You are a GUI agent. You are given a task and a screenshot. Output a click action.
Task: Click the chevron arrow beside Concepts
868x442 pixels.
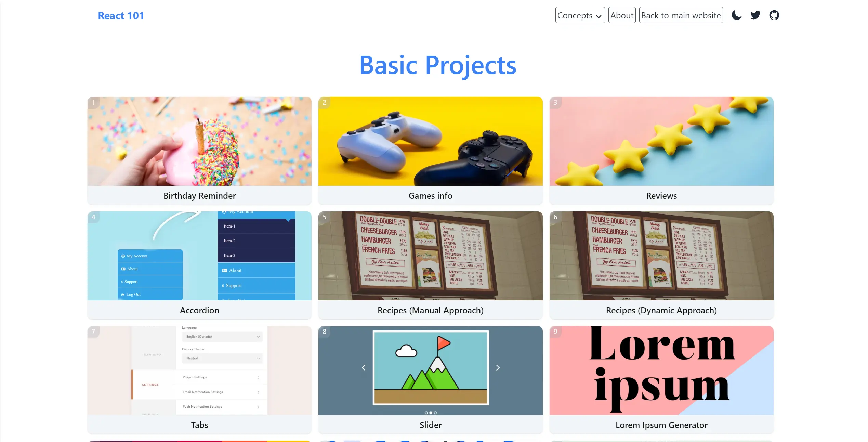(599, 16)
